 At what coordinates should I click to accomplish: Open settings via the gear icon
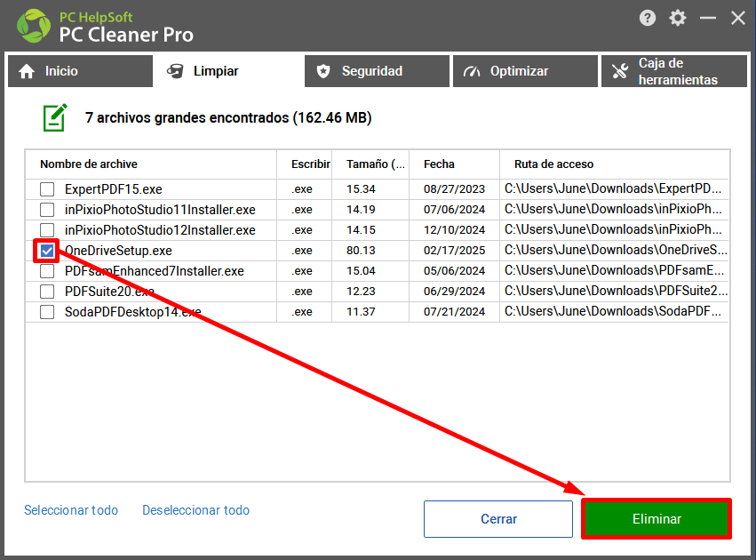pyautogui.click(x=678, y=18)
